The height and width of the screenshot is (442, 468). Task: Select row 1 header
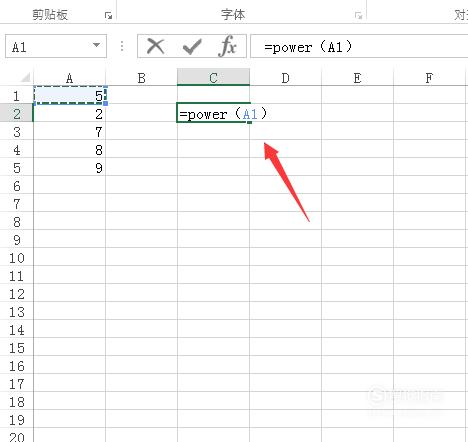pyautogui.click(x=16, y=96)
